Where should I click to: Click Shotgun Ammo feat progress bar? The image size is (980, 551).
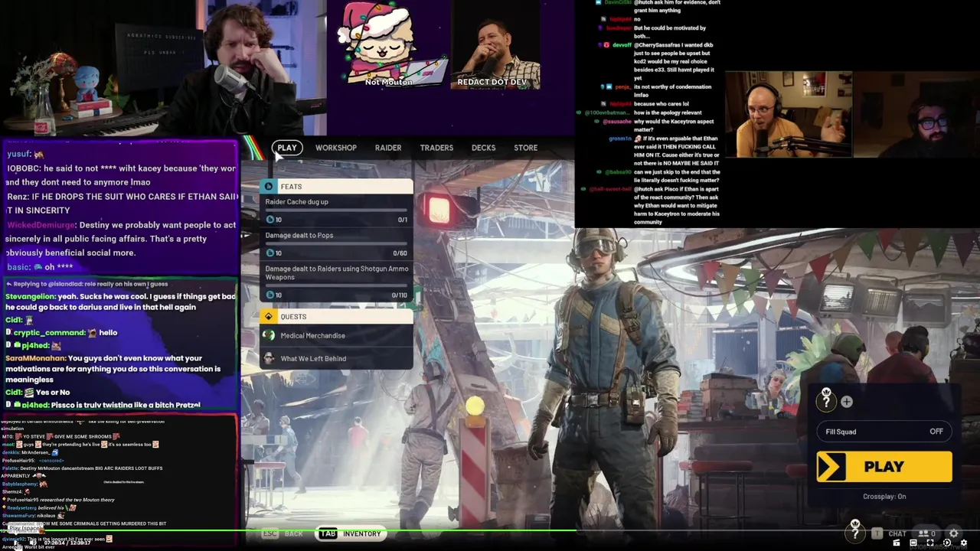click(x=336, y=285)
